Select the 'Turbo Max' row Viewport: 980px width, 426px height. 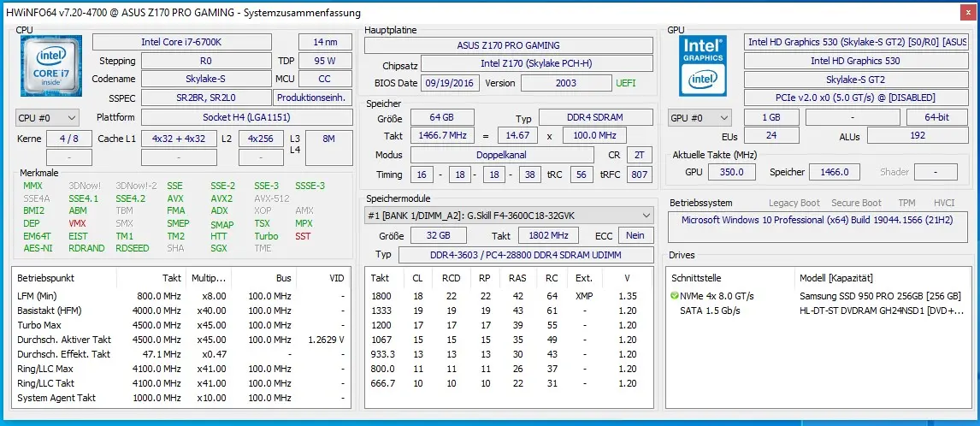(182, 325)
